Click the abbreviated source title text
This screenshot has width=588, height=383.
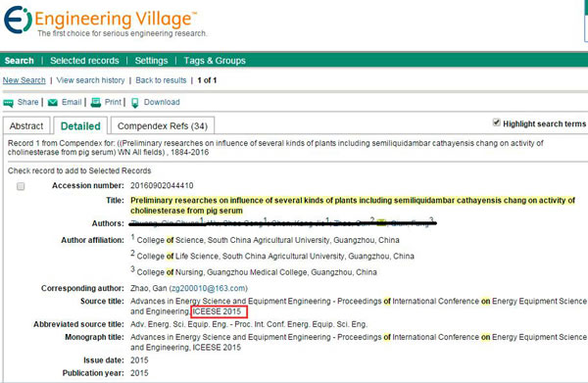[249, 324]
